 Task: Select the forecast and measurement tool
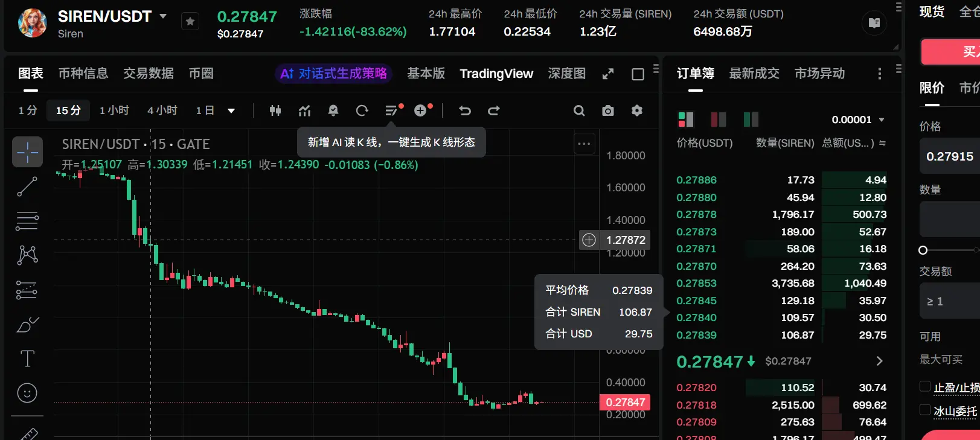(x=27, y=290)
